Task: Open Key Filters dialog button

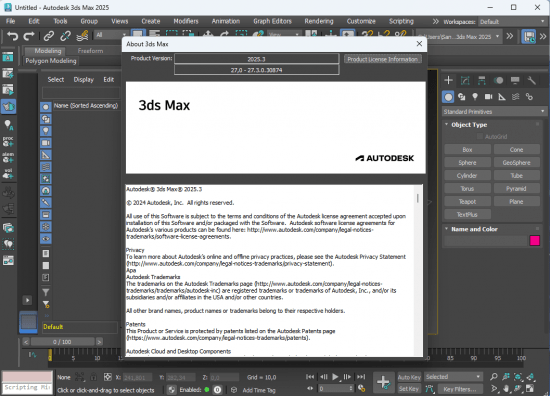Action: pyautogui.click(x=460, y=389)
